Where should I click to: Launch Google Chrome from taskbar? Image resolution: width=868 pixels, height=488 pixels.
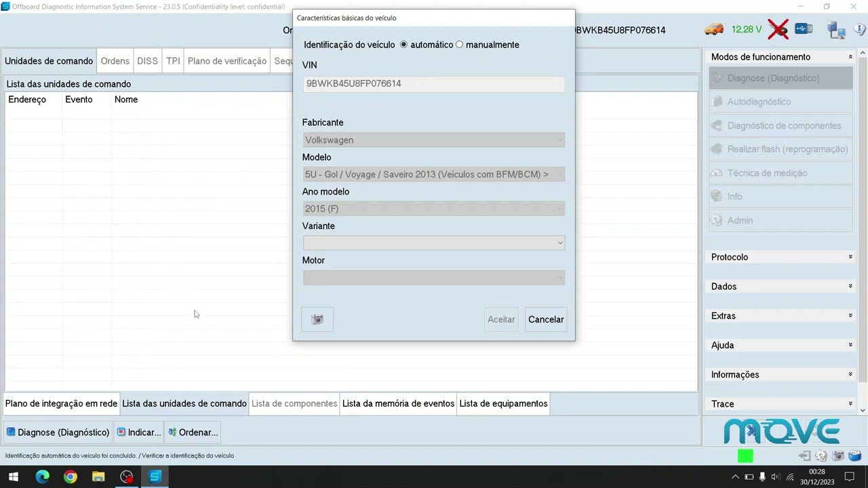coord(71,477)
